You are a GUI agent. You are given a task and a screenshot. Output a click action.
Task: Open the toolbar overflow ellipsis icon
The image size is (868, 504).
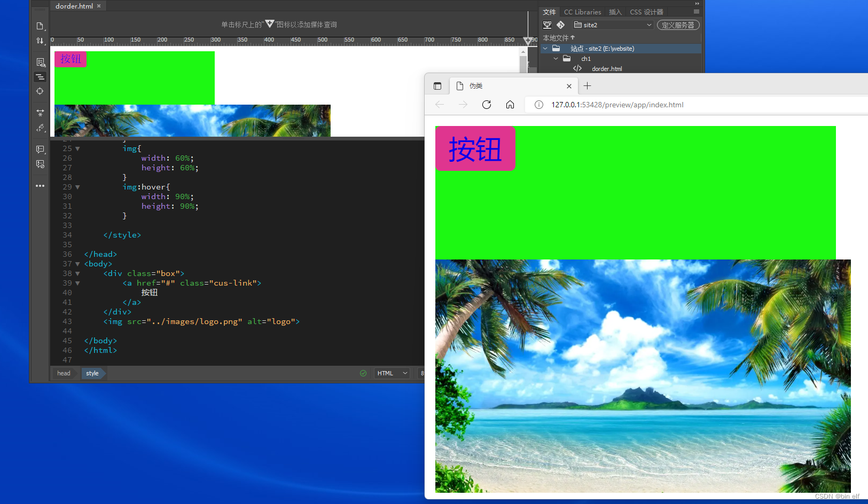pyautogui.click(x=40, y=186)
